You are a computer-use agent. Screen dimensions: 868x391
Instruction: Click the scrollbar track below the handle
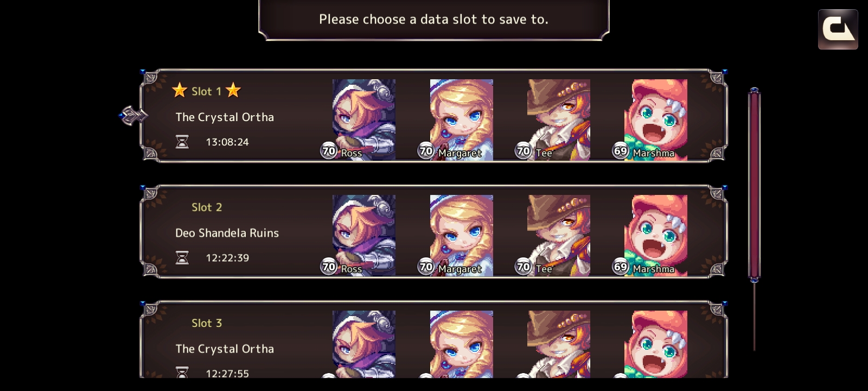(x=754, y=317)
